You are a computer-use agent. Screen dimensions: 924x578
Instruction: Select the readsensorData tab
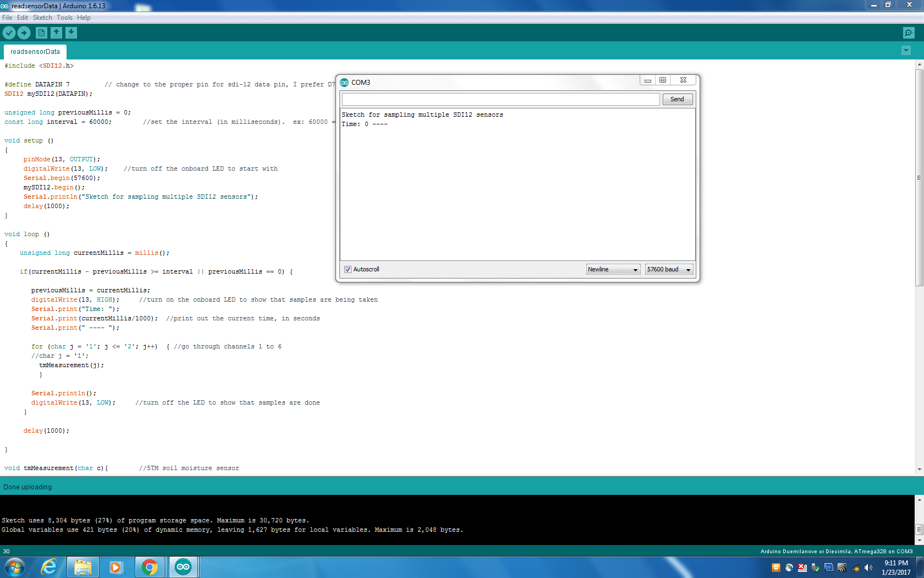(35, 52)
